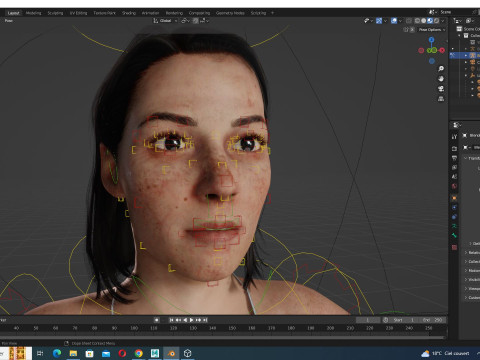Image resolution: width=480 pixels, height=360 pixels.
Task: Toggle viewport overlays display
Action: (394, 21)
